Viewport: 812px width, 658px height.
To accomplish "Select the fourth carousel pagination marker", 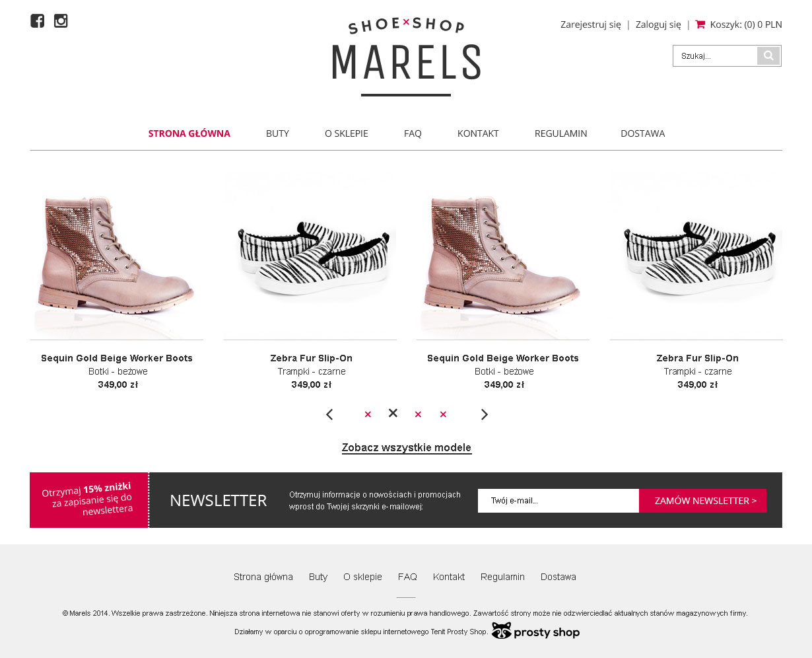I will point(443,414).
